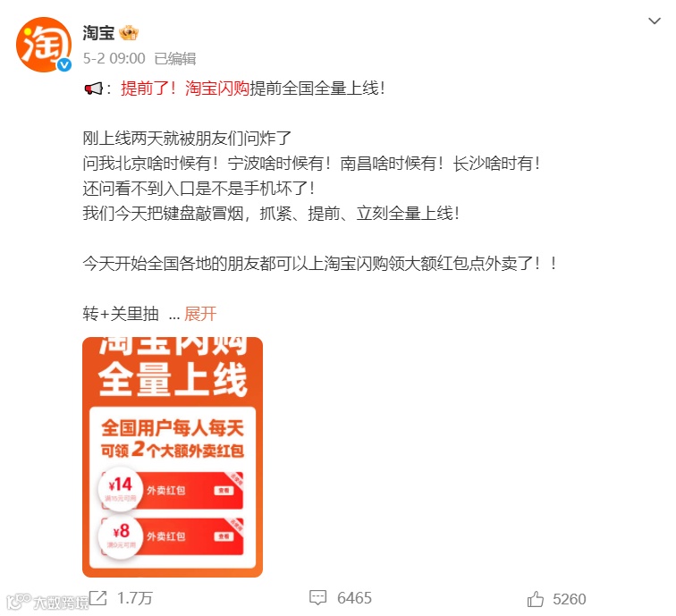Image resolution: width=676 pixels, height=616 pixels.
Task: Click the 1.7万 repost count
Action: tap(135, 598)
